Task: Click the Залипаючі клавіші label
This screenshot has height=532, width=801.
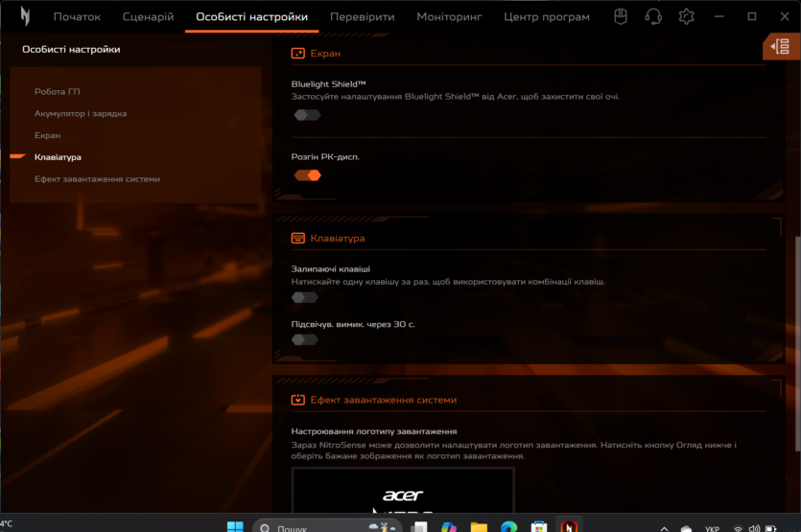Action: point(331,268)
